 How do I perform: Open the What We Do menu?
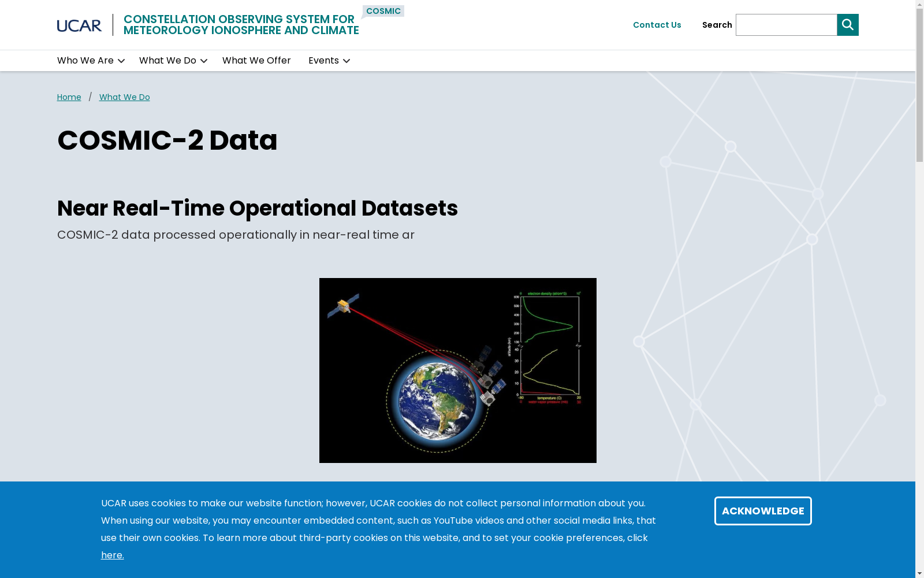[167, 61]
